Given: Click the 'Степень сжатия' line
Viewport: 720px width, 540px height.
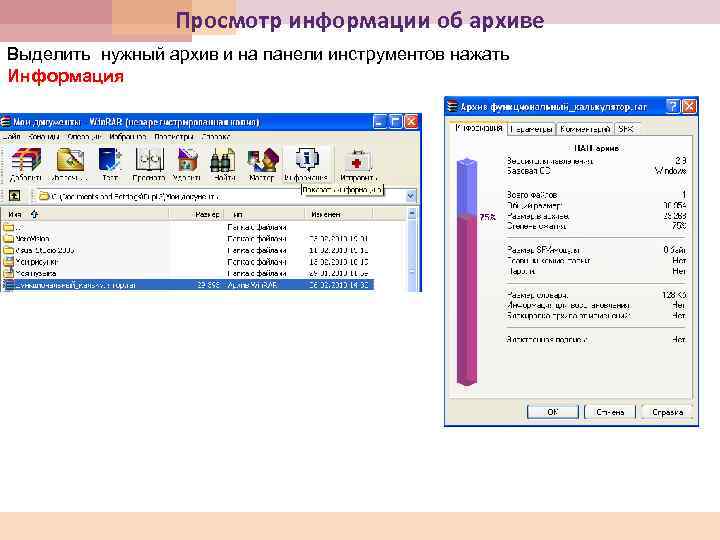Looking at the screenshot, I should 596,226.
